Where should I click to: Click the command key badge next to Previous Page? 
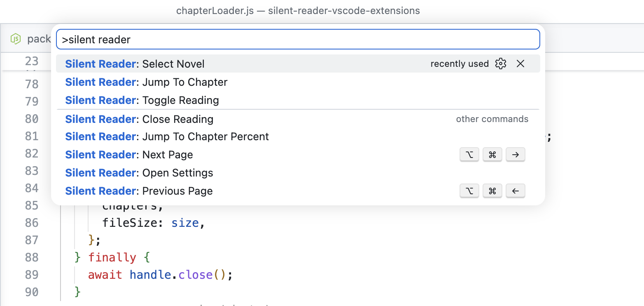[x=492, y=191]
